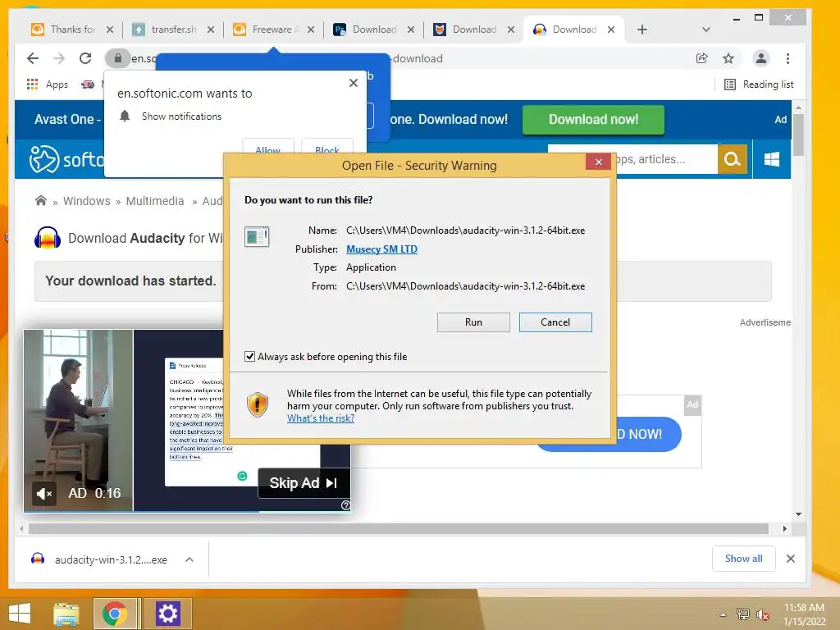Viewport: 840px width, 630px height.
Task: Click the scroll down arrow of page
Action: [x=798, y=514]
